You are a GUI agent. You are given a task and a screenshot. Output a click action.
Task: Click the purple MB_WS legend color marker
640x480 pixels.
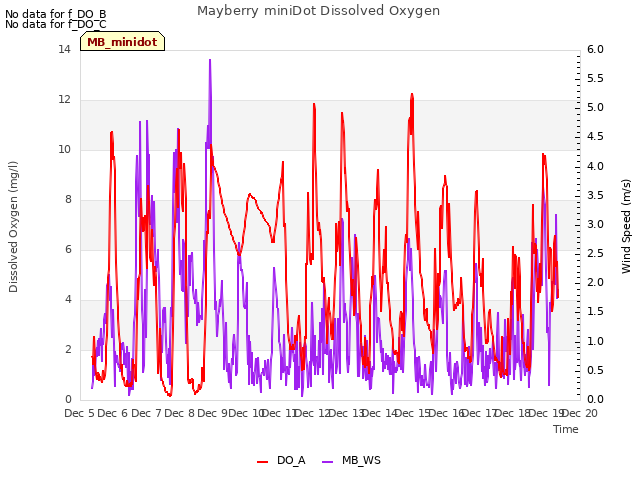pos(328,462)
